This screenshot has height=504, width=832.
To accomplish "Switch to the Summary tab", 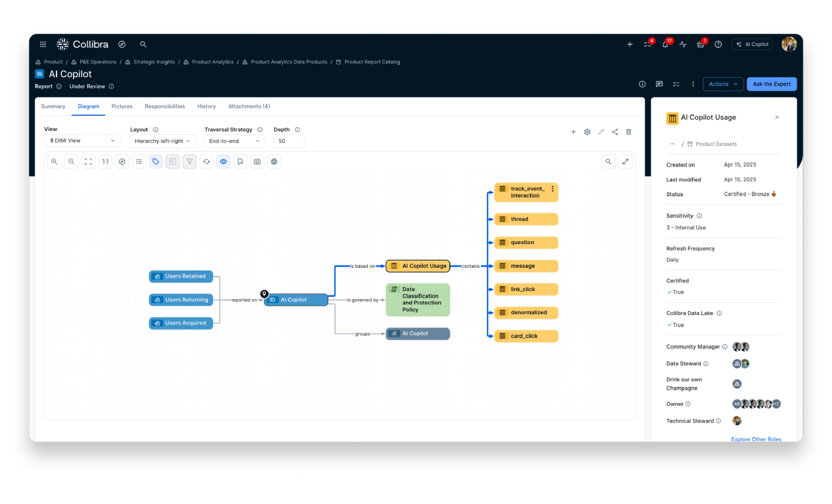I will click(x=53, y=106).
